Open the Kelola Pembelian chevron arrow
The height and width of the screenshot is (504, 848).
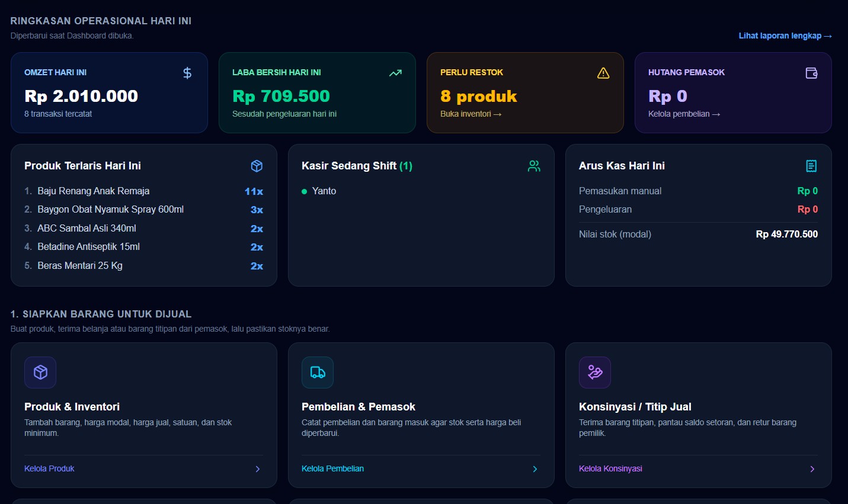pos(535,468)
